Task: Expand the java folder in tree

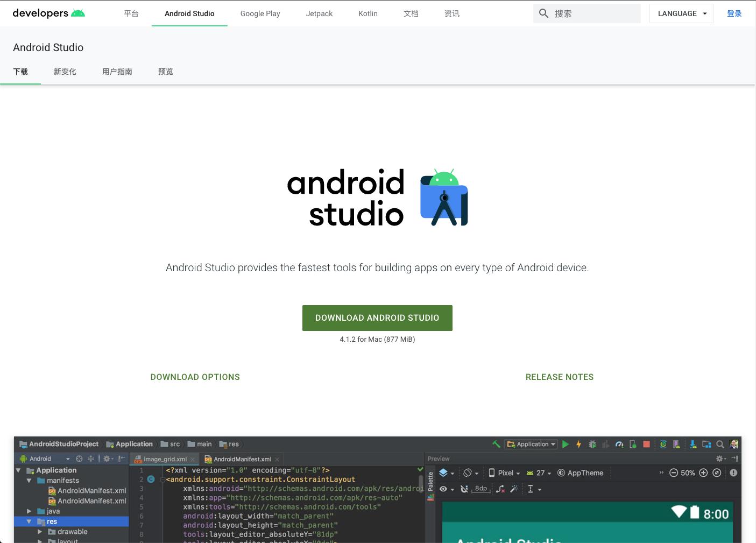Action: click(x=29, y=511)
